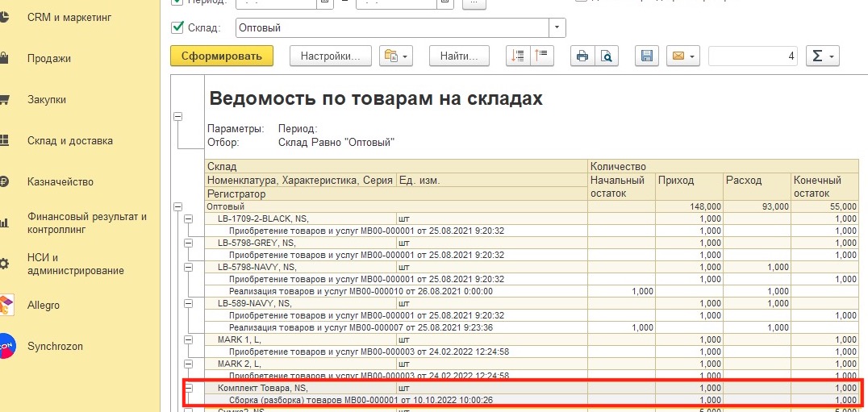Open the Казначейство section
Viewport: 868px width, 412px height.
[x=61, y=181]
